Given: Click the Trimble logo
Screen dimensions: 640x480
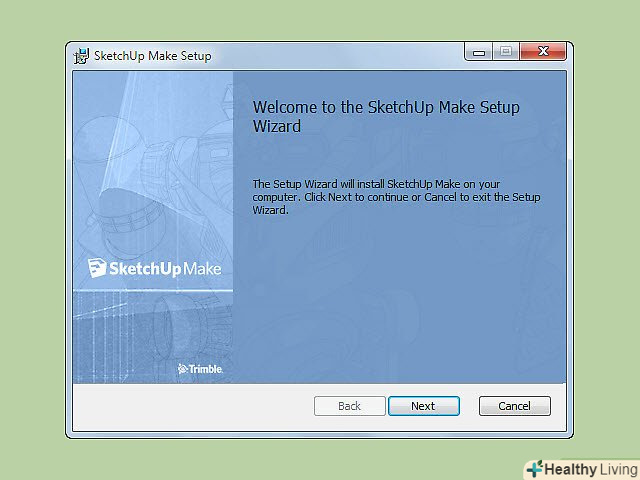Looking at the screenshot, I should [200, 369].
